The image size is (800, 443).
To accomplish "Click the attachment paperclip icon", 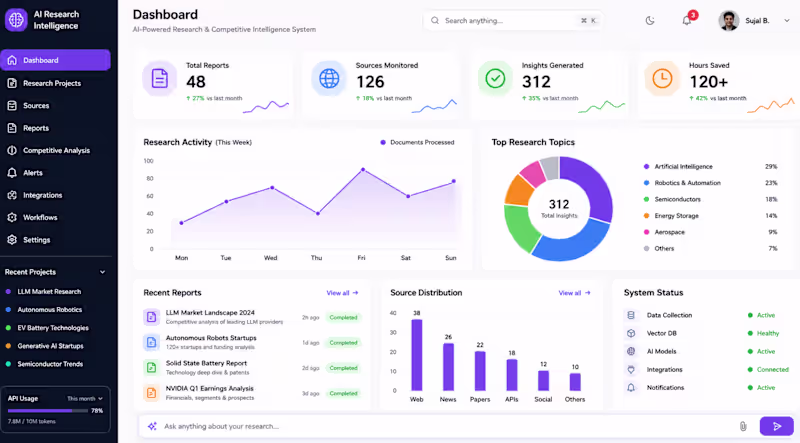I will click(x=743, y=426).
